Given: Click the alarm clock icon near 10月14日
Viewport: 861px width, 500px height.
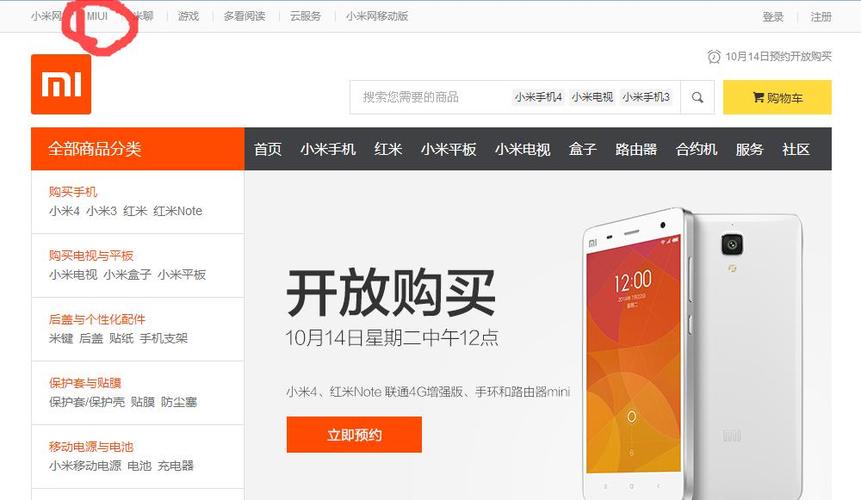Looking at the screenshot, I should pyautogui.click(x=714, y=57).
